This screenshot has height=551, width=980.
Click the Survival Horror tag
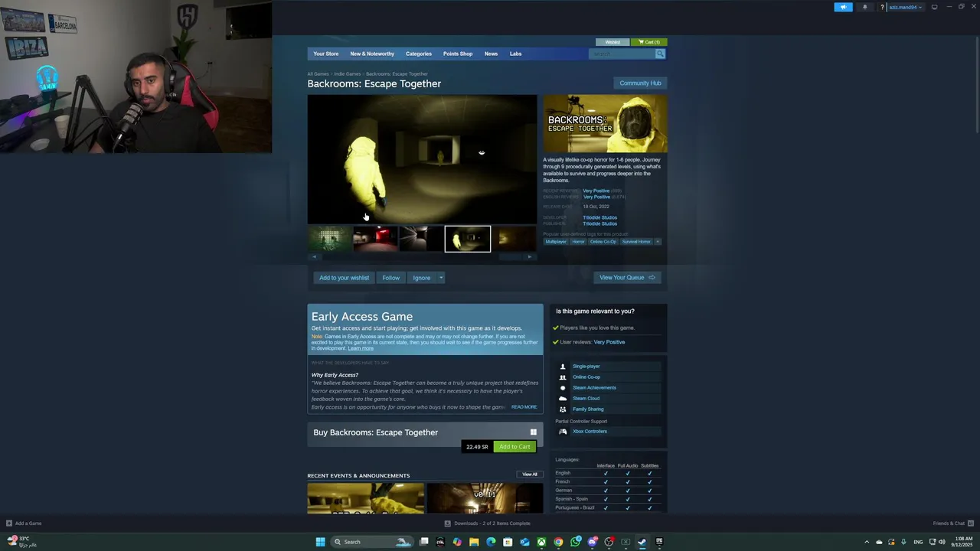(x=635, y=242)
